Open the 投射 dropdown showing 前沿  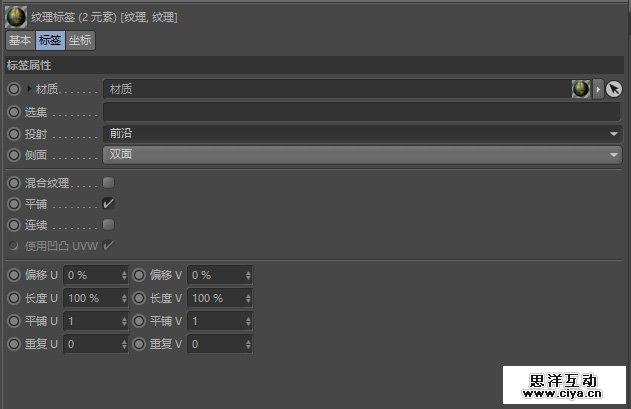(x=362, y=133)
